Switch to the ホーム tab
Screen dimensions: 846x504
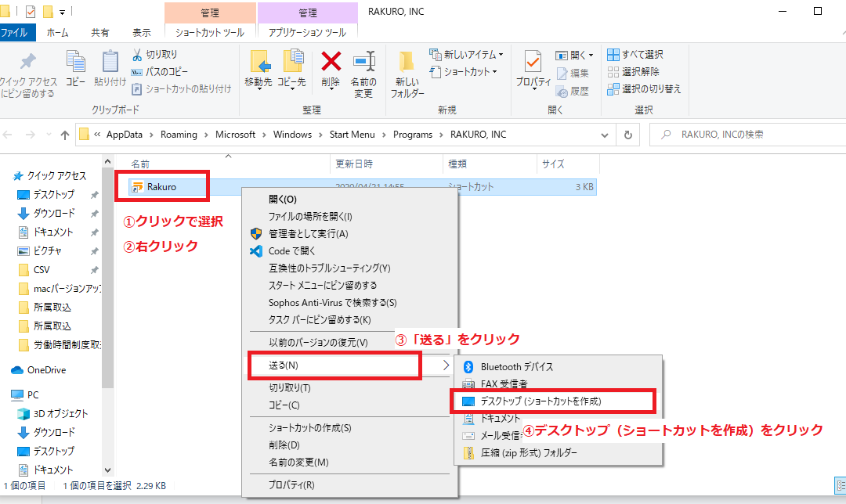(57, 33)
